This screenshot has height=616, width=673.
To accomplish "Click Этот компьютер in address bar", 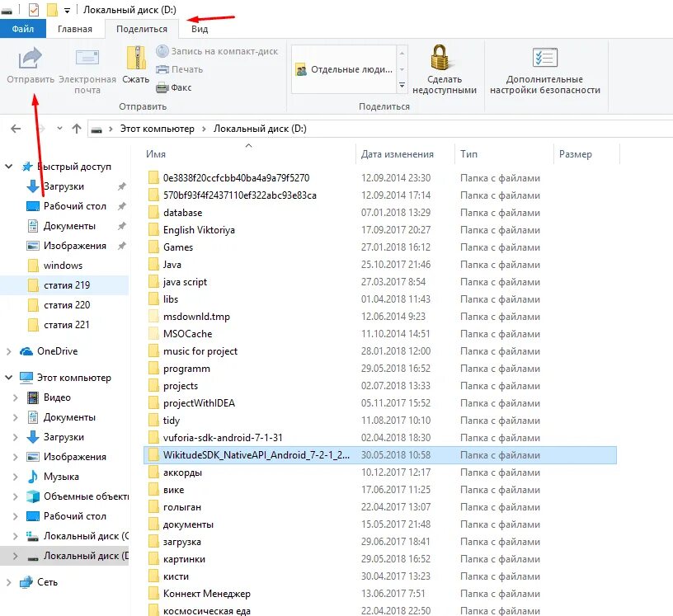I will click(x=157, y=129).
